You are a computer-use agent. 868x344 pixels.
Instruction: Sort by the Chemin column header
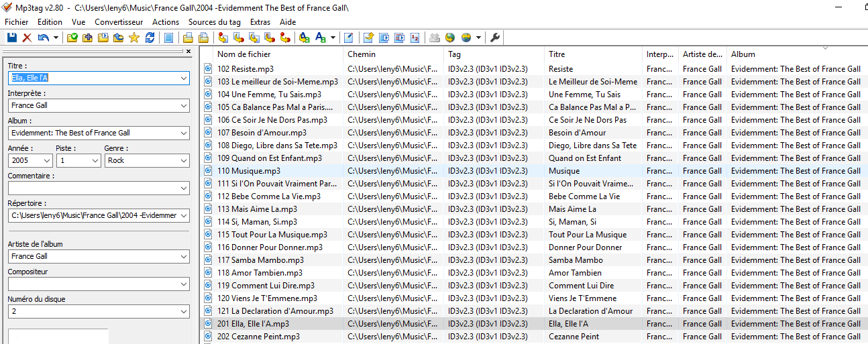click(x=394, y=54)
